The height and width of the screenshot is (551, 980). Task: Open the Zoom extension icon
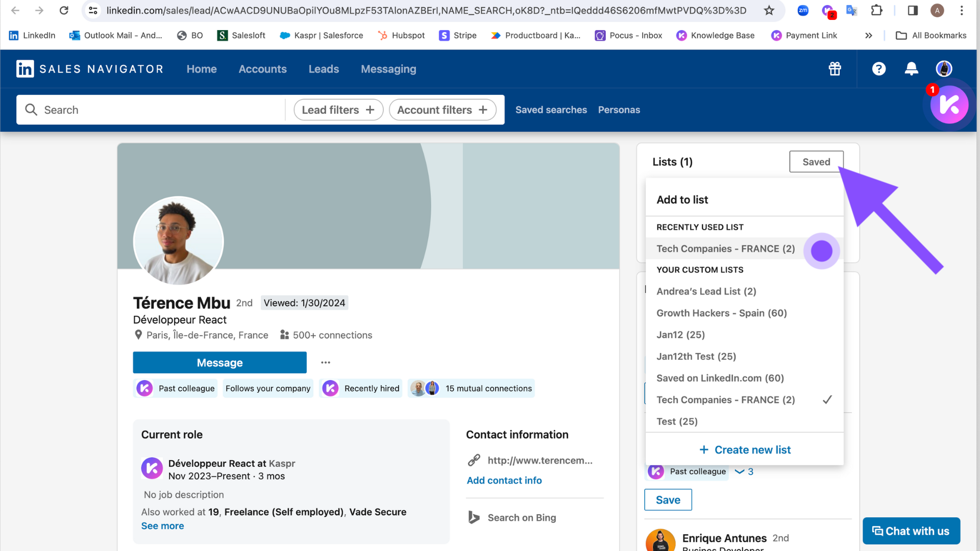click(x=803, y=10)
